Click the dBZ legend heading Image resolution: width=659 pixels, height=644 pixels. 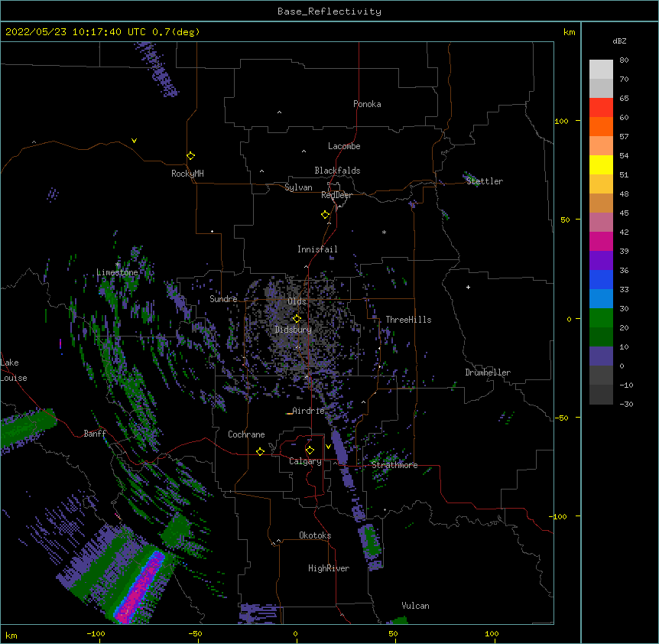(x=619, y=41)
